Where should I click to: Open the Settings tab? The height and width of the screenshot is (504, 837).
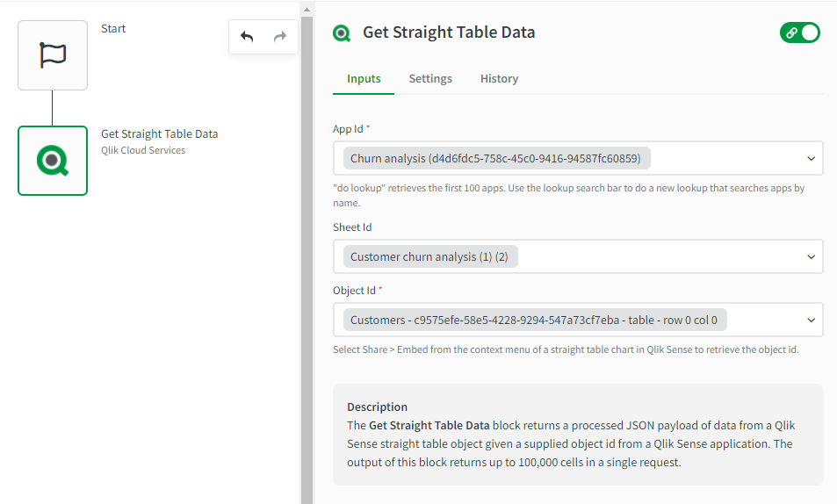430,79
